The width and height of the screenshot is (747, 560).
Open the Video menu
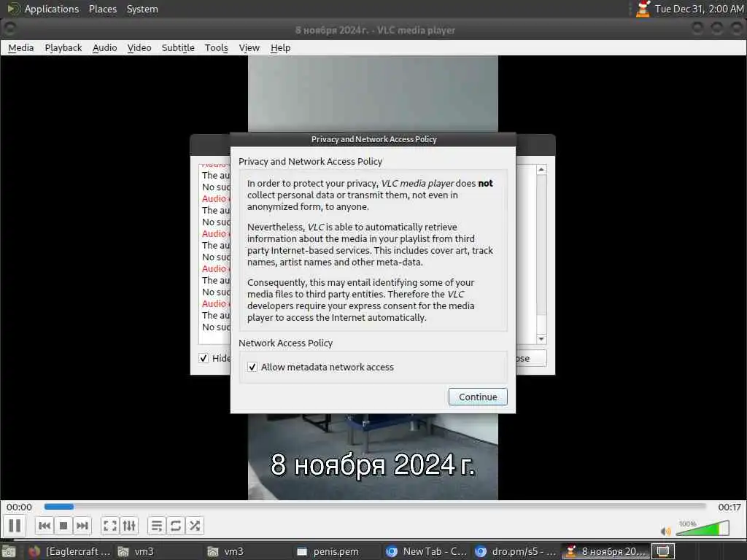(139, 47)
